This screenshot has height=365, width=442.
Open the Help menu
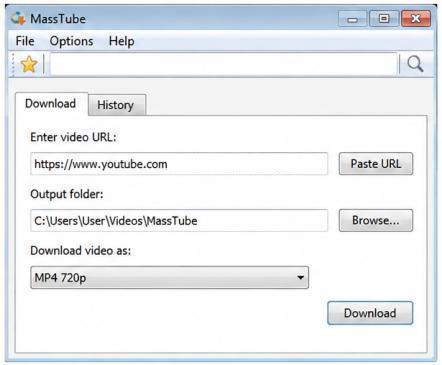[x=122, y=41]
